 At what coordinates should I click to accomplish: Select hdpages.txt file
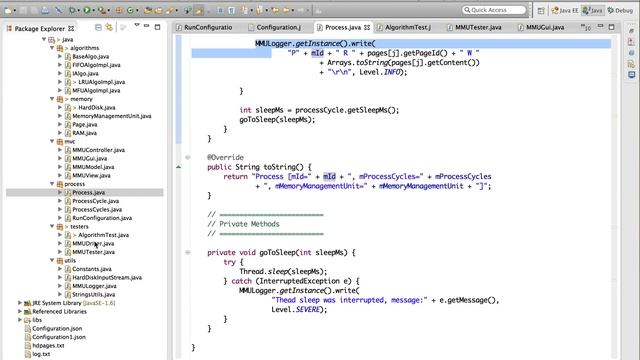(48, 346)
